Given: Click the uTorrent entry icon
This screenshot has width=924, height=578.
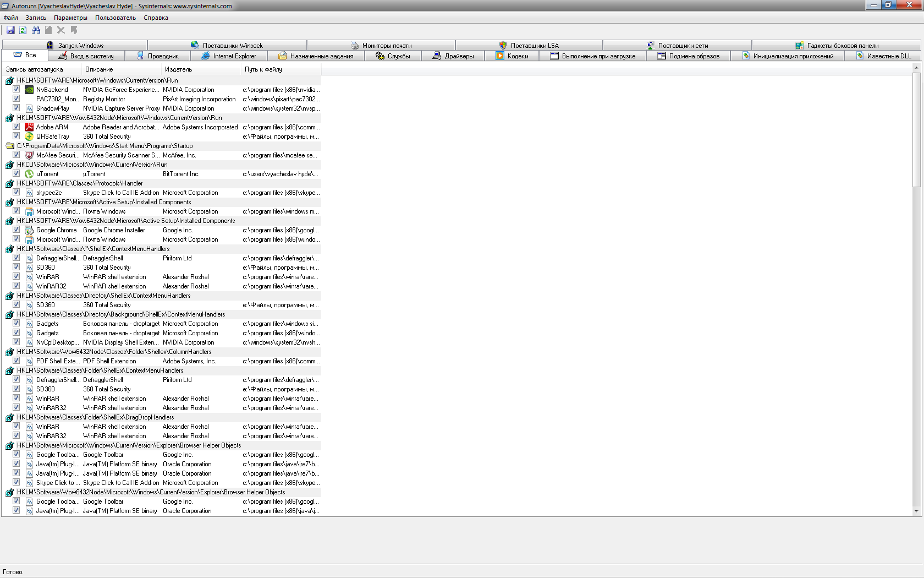Looking at the screenshot, I should click(x=29, y=174).
